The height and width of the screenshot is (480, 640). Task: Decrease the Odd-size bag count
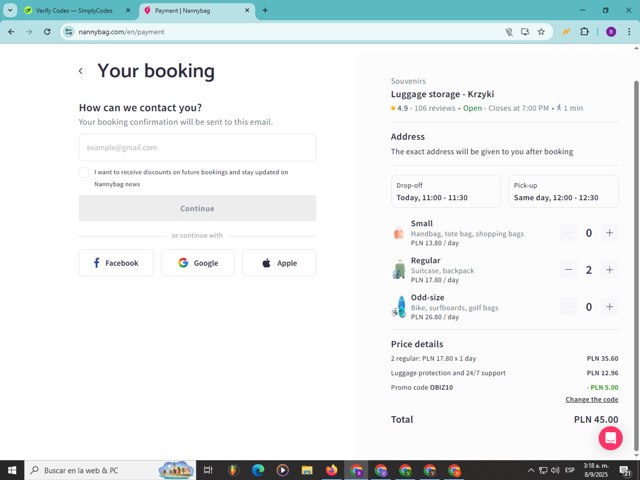(569, 307)
